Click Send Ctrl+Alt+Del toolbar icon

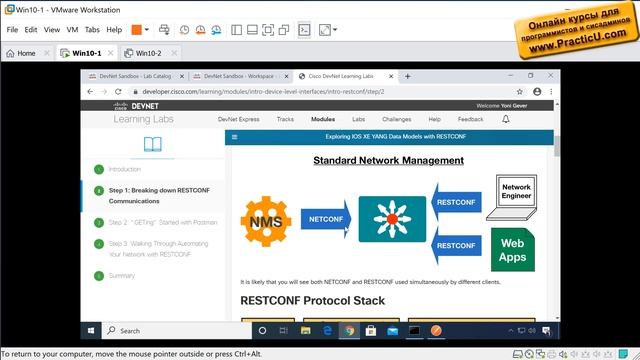point(164,30)
